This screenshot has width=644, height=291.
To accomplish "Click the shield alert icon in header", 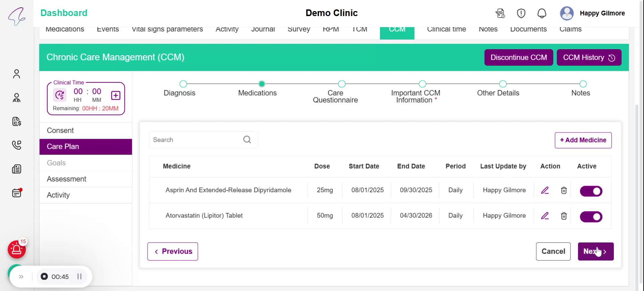I will point(521,13).
